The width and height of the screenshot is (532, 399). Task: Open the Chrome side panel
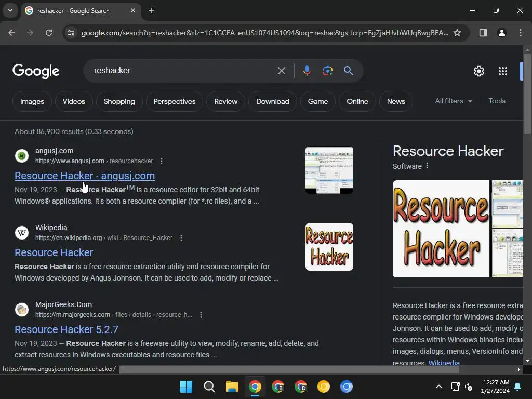point(483,33)
